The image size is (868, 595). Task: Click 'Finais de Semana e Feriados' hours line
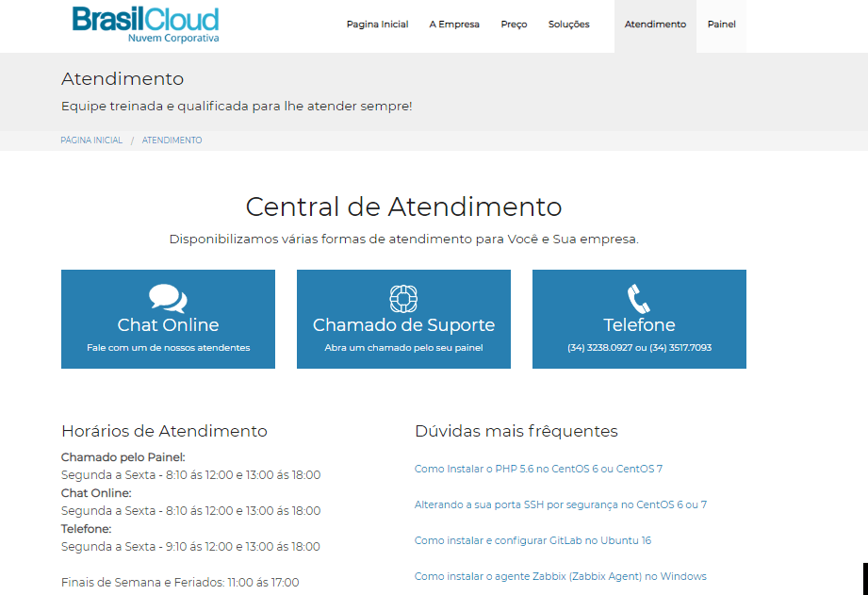(180, 582)
